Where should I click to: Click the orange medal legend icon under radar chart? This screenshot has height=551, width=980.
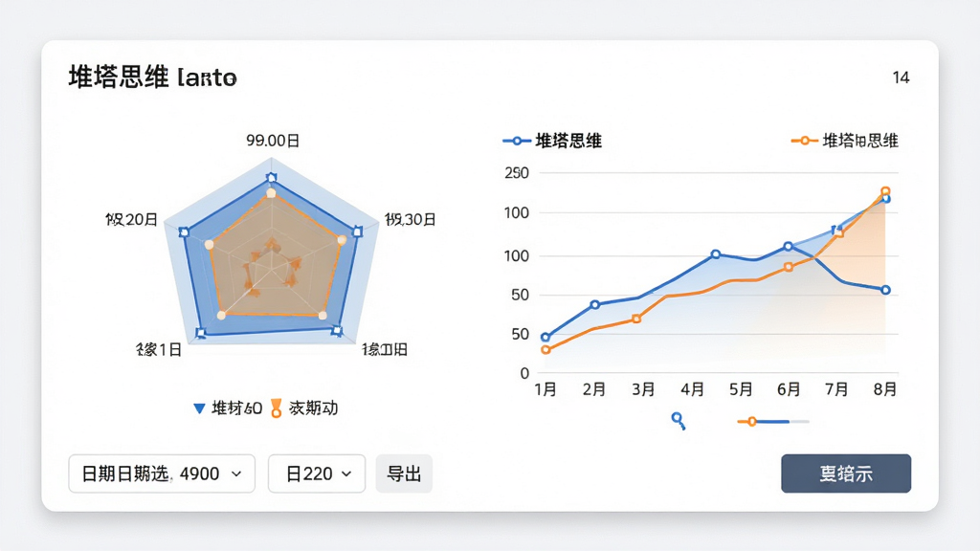click(276, 408)
